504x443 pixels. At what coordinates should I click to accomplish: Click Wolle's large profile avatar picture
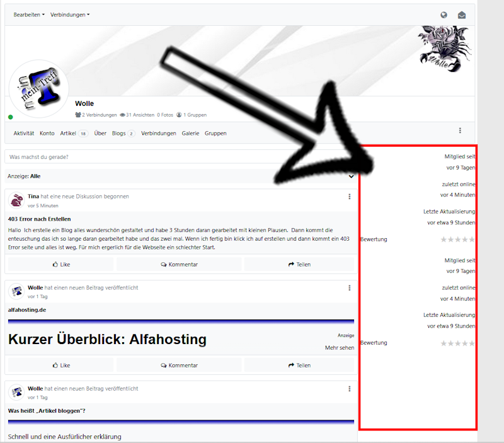coord(38,88)
